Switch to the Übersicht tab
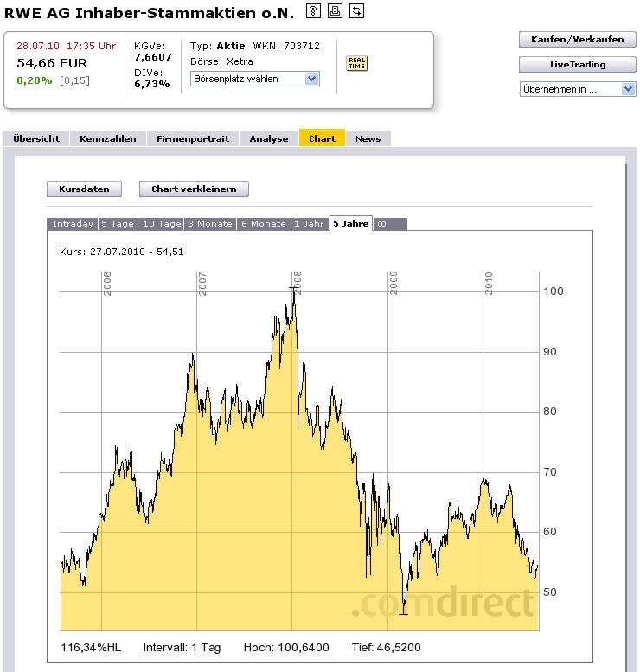 coord(36,138)
